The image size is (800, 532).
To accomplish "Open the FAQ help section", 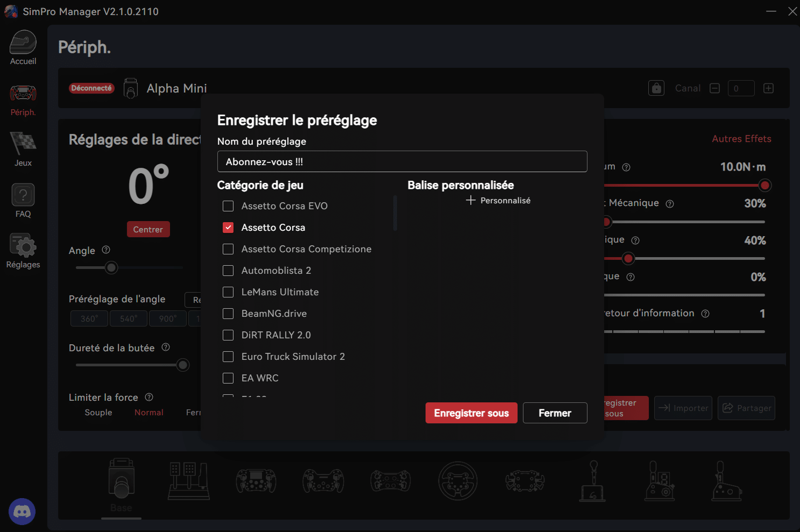I will (x=23, y=195).
